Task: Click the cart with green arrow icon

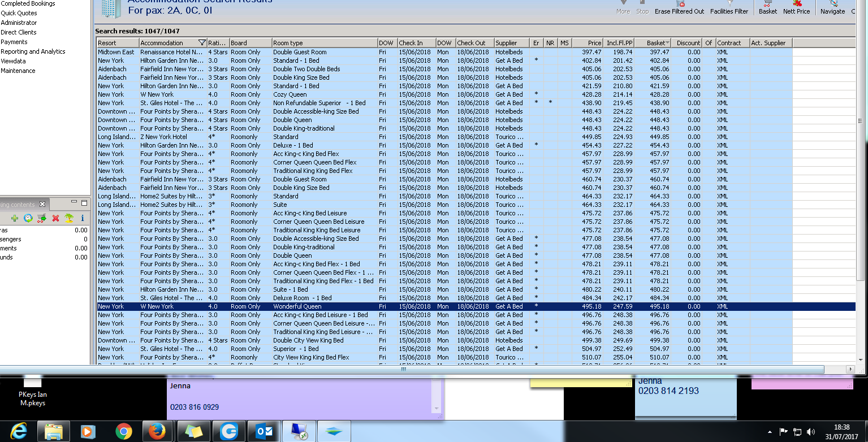Action: [41, 218]
